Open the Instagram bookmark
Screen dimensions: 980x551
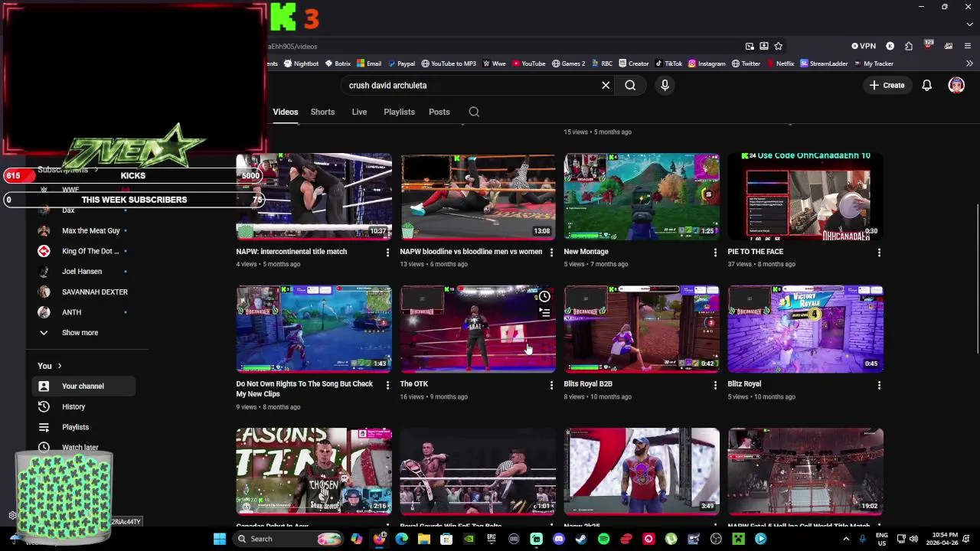706,64
